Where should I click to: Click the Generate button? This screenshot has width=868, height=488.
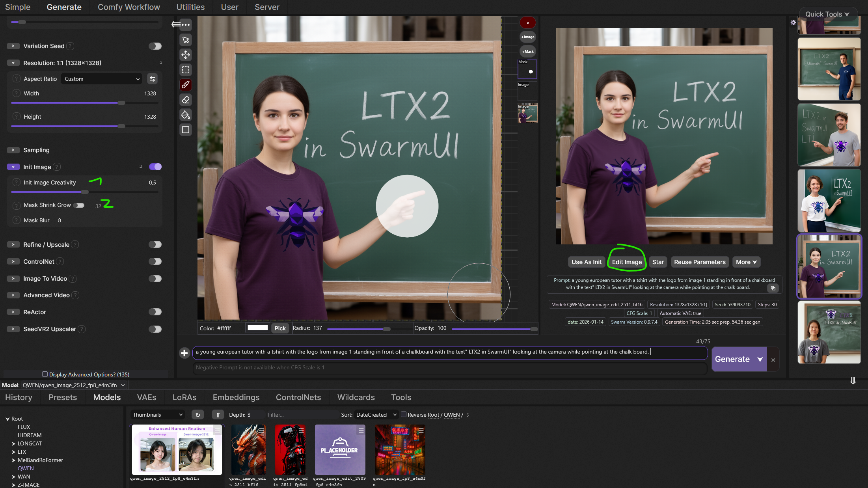[732, 359]
